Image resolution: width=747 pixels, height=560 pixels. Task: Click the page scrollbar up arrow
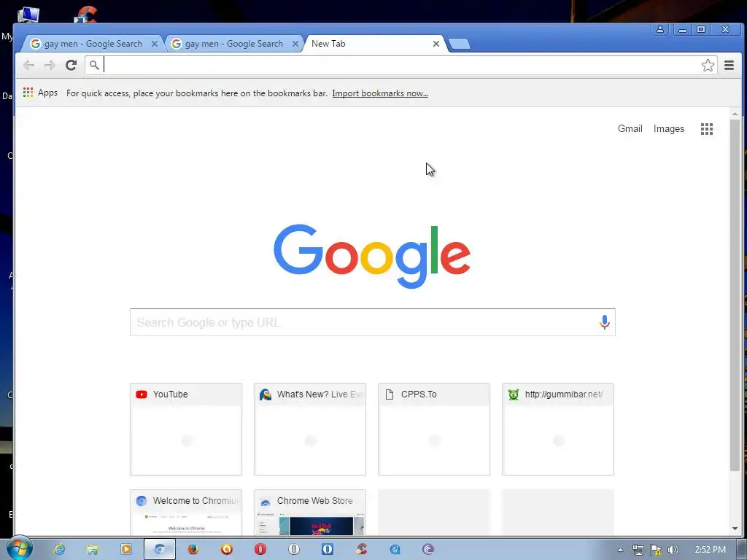pos(735,114)
